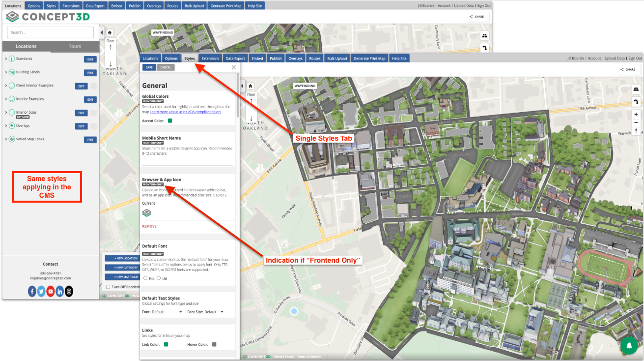The image size is (644, 361).
Task: Select the Url radio button under Default Font
Action: tap(159, 278)
